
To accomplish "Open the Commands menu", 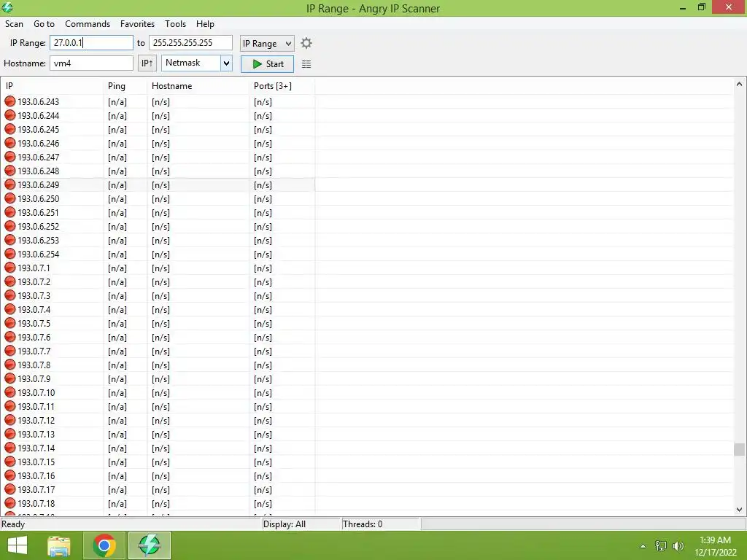I will (88, 24).
